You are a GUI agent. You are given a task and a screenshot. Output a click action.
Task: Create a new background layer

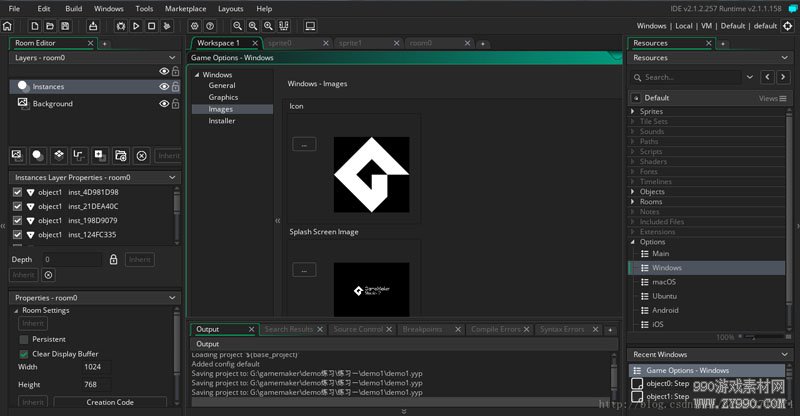[x=17, y=155]
